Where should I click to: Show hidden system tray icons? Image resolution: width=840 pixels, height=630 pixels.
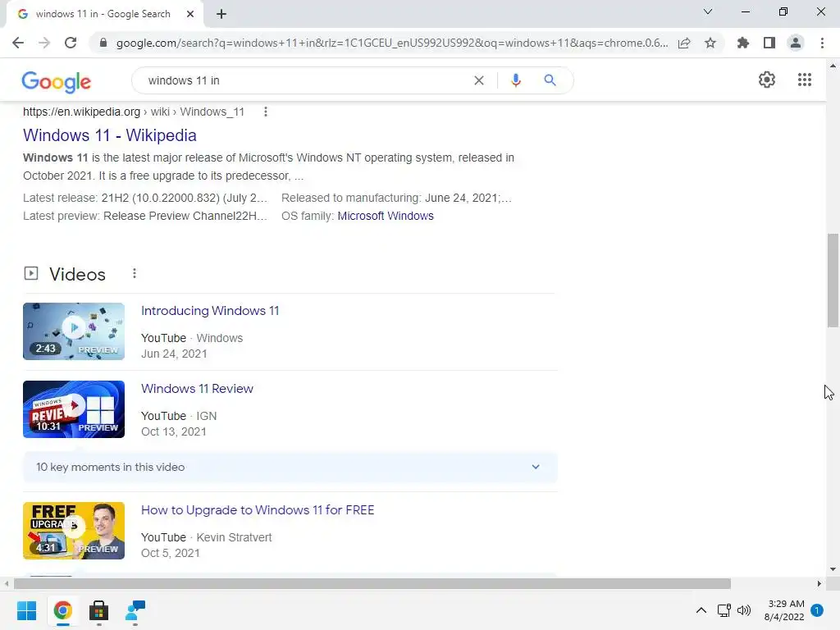pyautogui.click(x=701, y=610)
